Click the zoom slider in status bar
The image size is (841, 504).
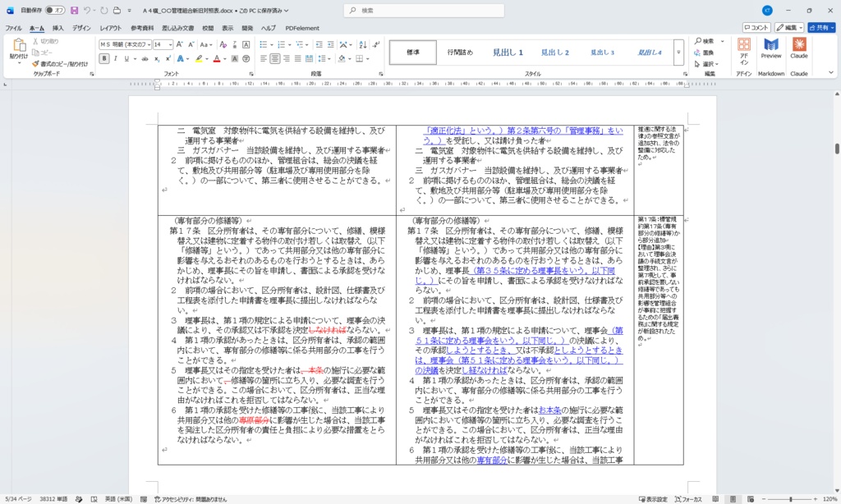tap(789, 499)
